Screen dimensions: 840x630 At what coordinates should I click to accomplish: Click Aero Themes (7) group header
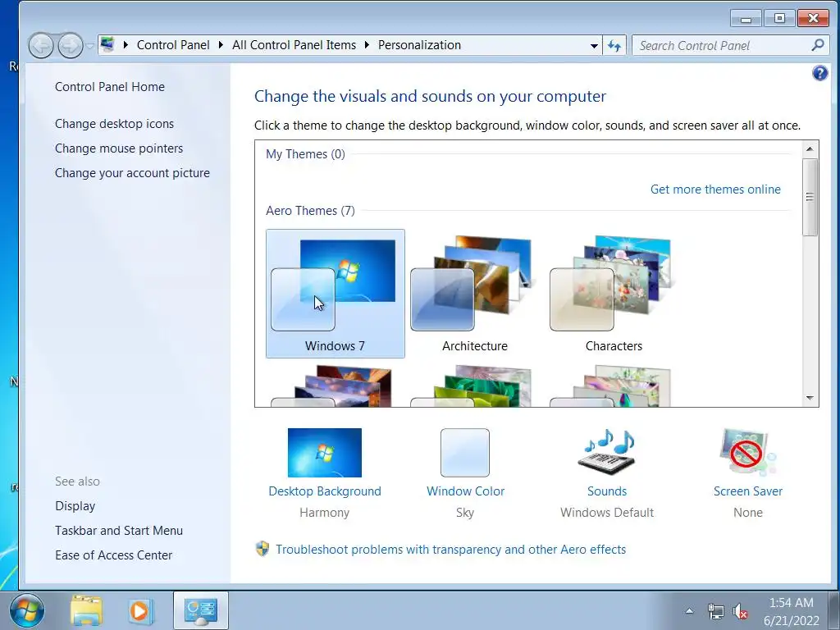(310, 211)
